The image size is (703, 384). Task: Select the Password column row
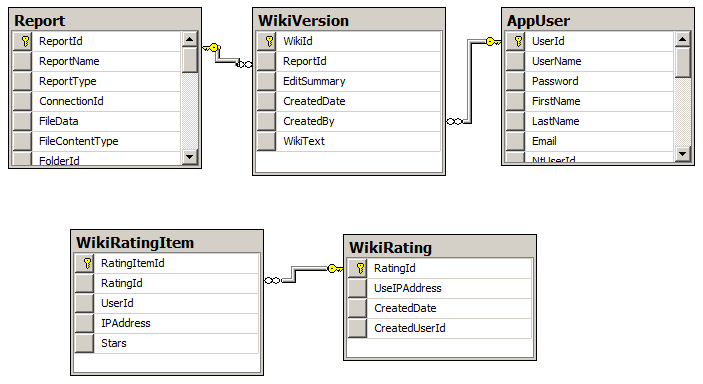click(x=590, y=81)
